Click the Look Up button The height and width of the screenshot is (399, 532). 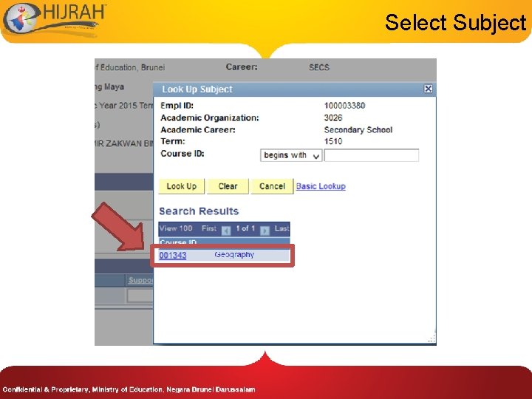(x=182, y=186)
